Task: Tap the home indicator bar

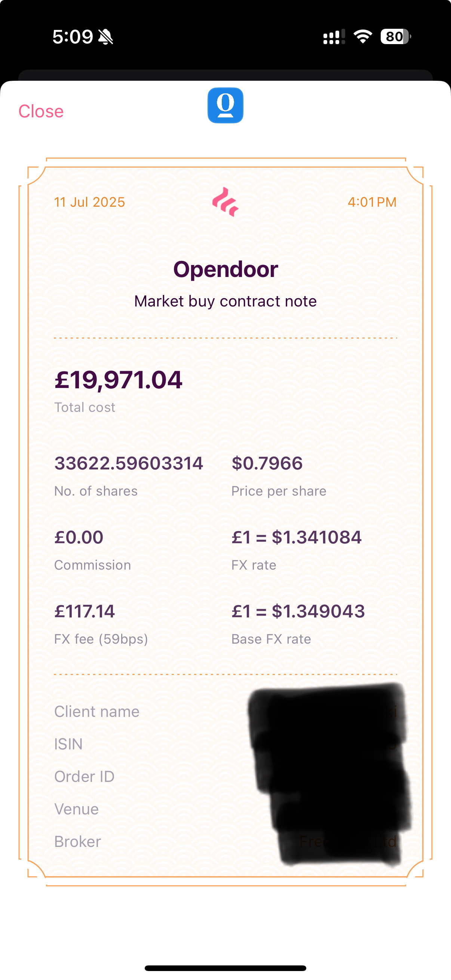Action: 225,968
